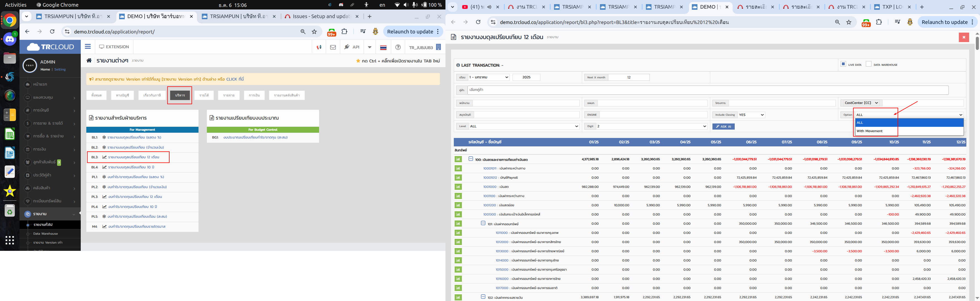The height and width of the screenshot is (301, 980).
Task: Open the megaphone announcements icon
Action: 319,47
